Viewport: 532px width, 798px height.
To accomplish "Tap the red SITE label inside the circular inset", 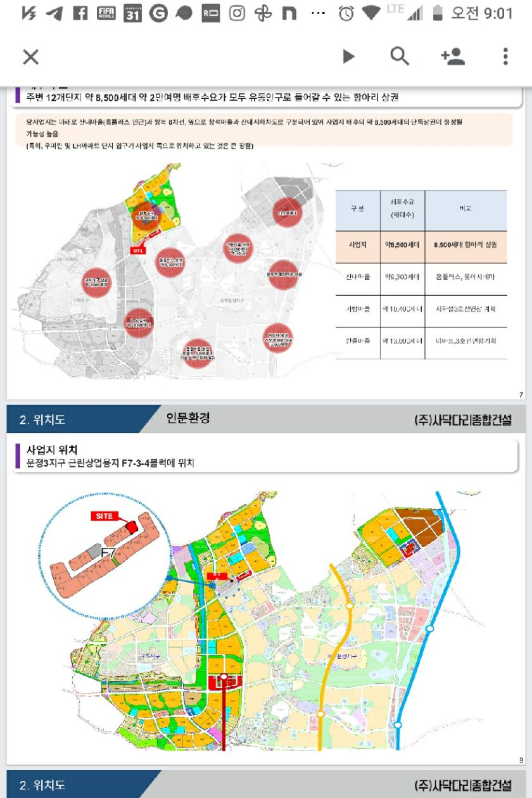I will tap(104, 516).
